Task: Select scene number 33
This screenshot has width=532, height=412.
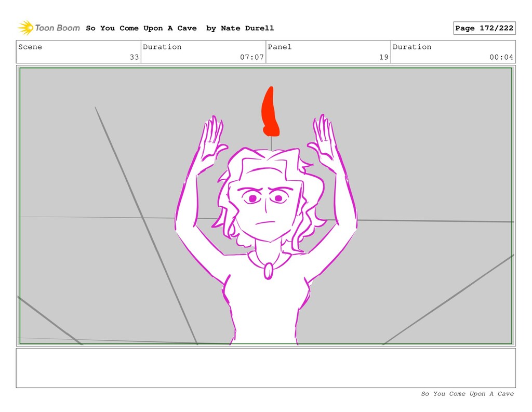Action: click(x=135, y=57)
